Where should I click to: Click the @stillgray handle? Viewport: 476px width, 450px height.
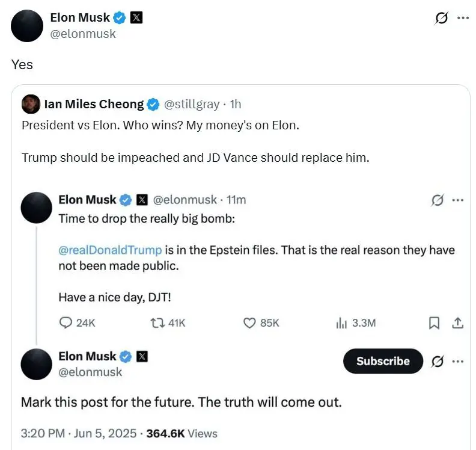point(192,104)
